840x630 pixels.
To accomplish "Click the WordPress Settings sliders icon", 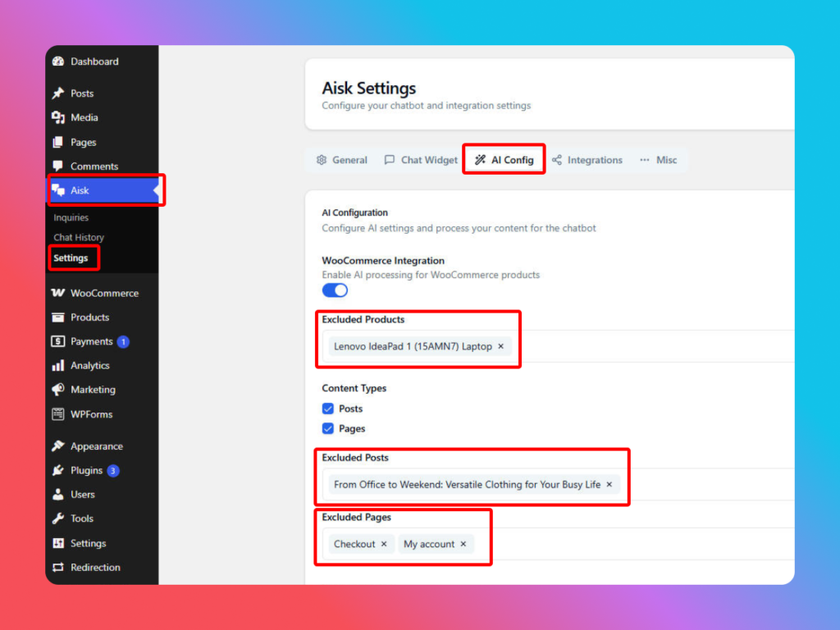I will coord(58,543).
